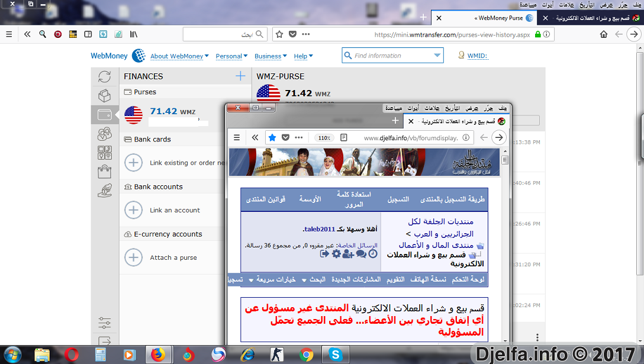
Task: Open the services grid icon in the sidebar
Action: [x=104, y=153]
